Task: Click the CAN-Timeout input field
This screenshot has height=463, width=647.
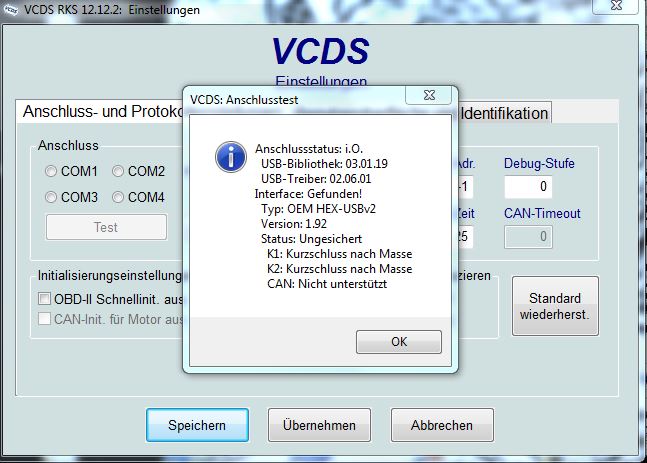Action: click(528, 236)
